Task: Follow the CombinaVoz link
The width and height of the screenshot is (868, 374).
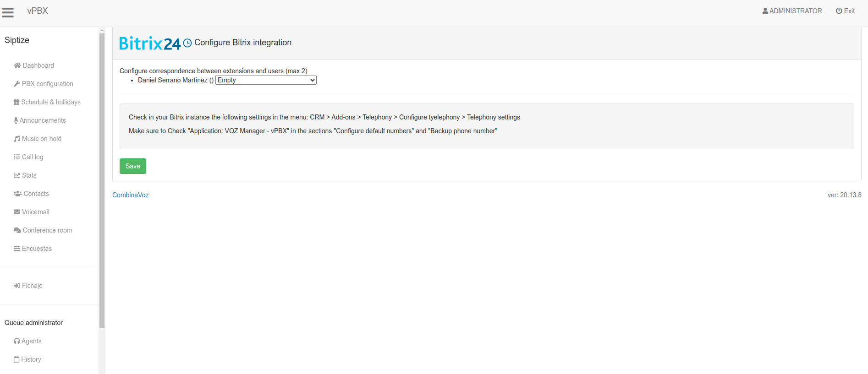Action: coord(131,195)
